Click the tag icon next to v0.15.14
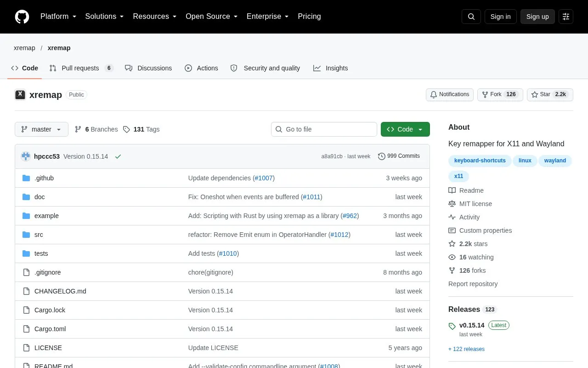Image resolution: width=588 pixels, height=368 pixels. (452, 326)
